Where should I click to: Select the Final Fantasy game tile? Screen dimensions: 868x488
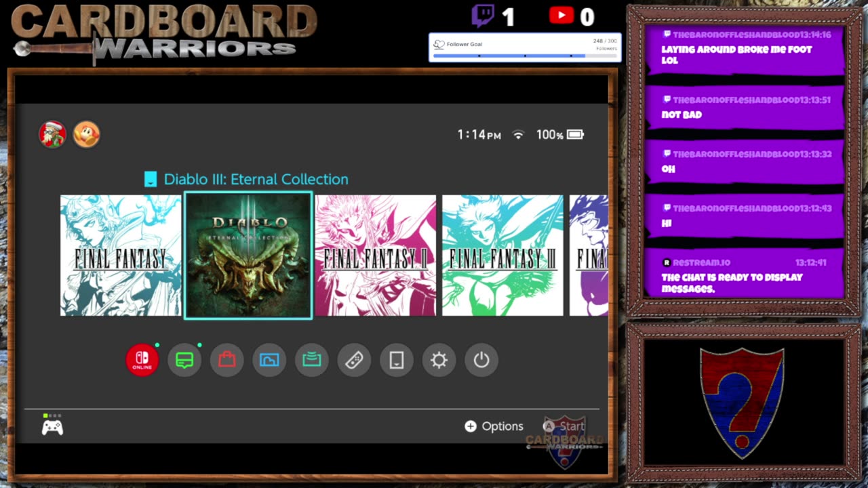click(x=121, y=256)
